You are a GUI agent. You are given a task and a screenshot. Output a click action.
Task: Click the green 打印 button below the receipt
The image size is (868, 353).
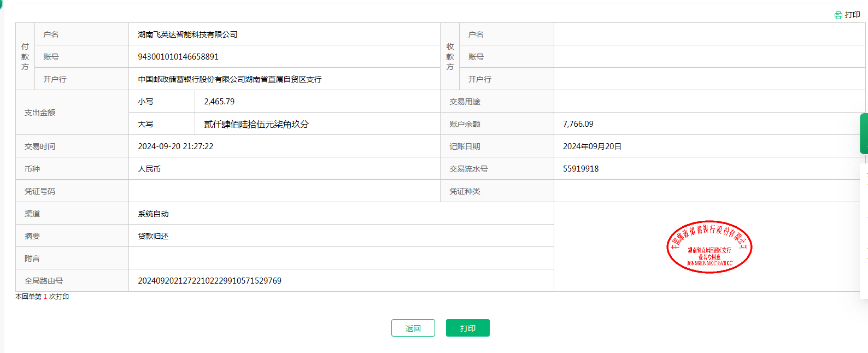coord(468,328)
